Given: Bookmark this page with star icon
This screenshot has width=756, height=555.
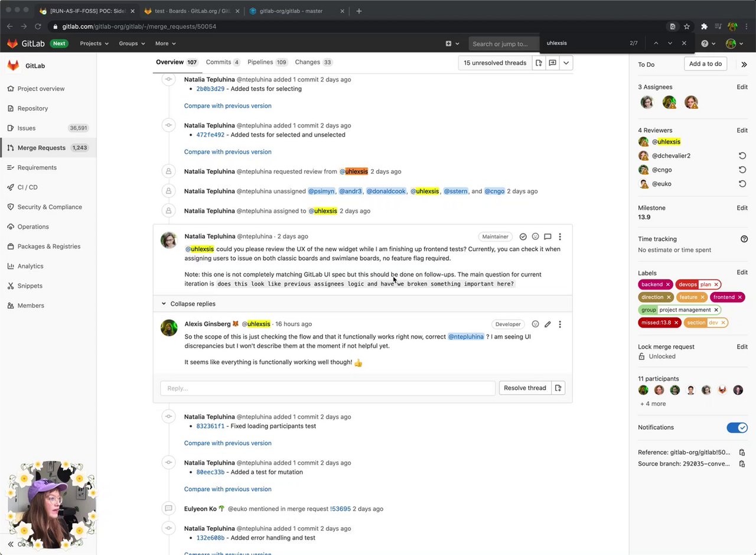Looking at the screenshot, I should pyautogui.click(x=687, y=27).
